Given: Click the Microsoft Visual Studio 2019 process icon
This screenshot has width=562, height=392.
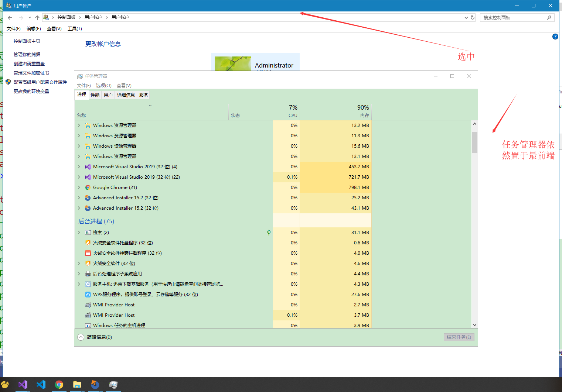Looking at the screenshot, I should pyautogui.click(x=88, y=166).
